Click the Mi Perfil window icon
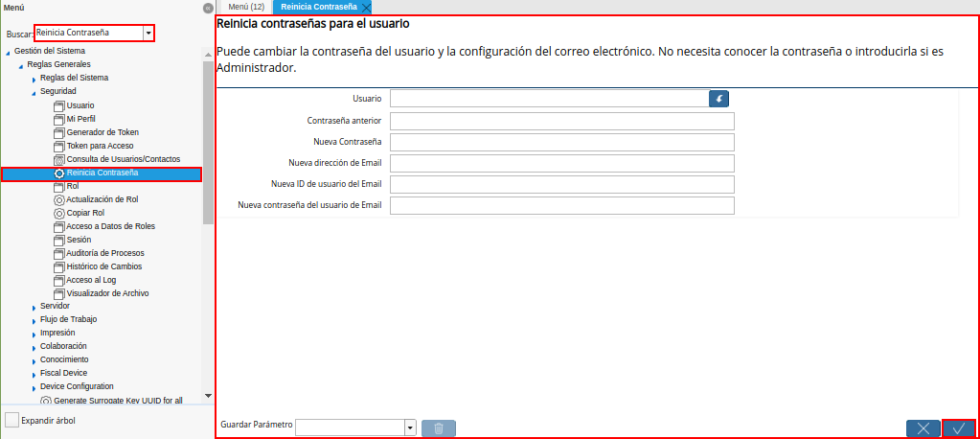 (59, 120)
